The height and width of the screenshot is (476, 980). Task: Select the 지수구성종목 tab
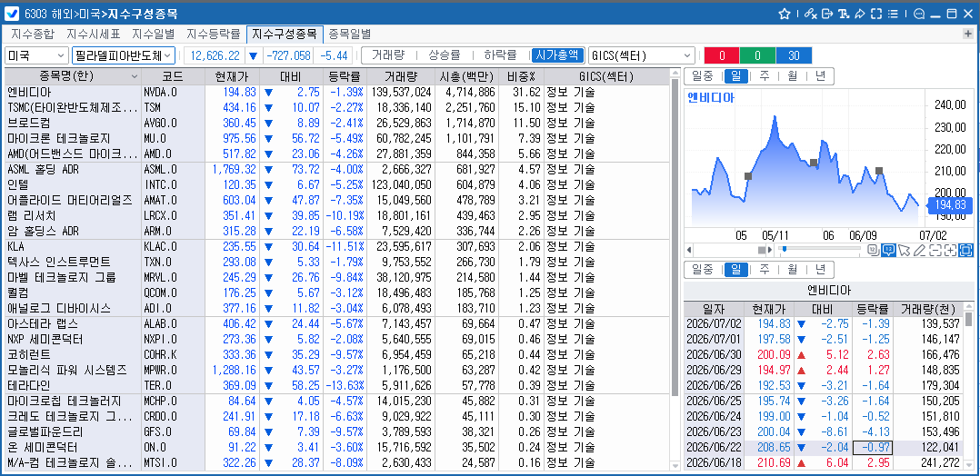tap(285, 34)
